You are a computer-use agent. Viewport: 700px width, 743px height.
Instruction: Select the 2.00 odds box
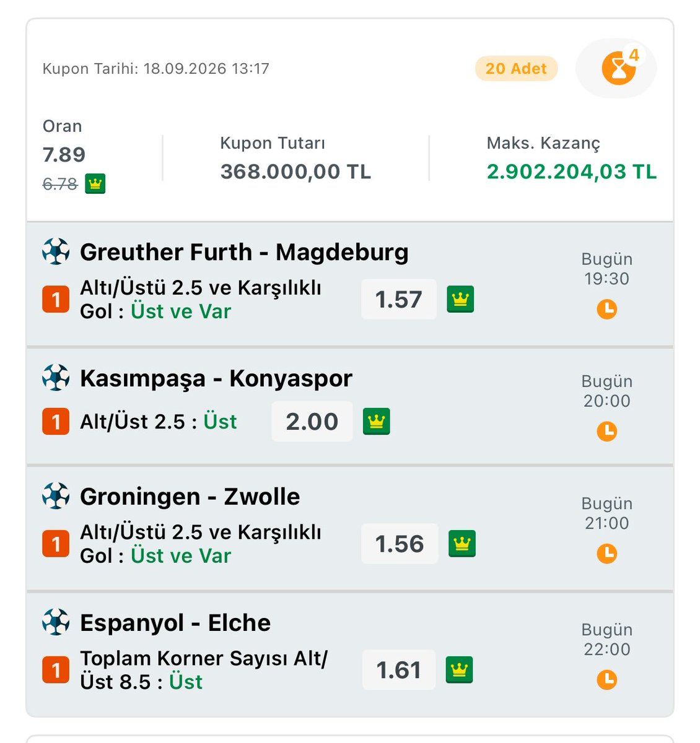312,422
